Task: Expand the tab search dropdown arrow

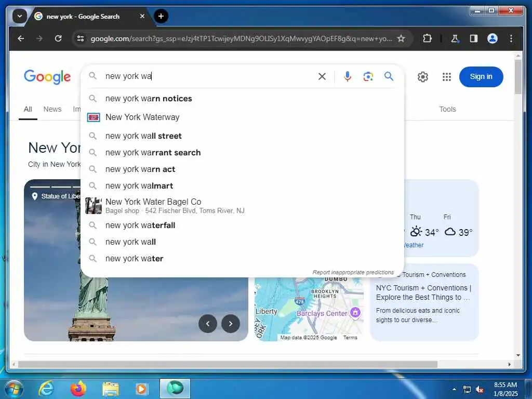Action: click(x=20, y=16)
